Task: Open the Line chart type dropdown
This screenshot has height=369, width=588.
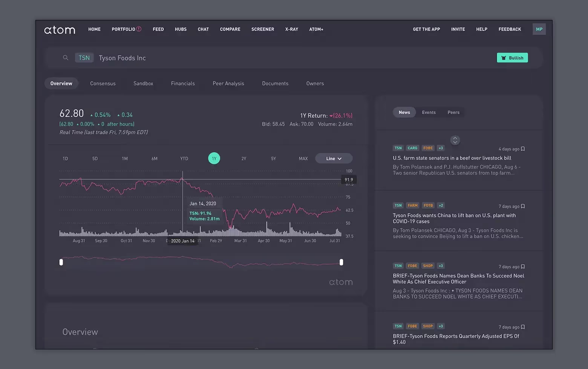Action: click(x=334, y=159)
